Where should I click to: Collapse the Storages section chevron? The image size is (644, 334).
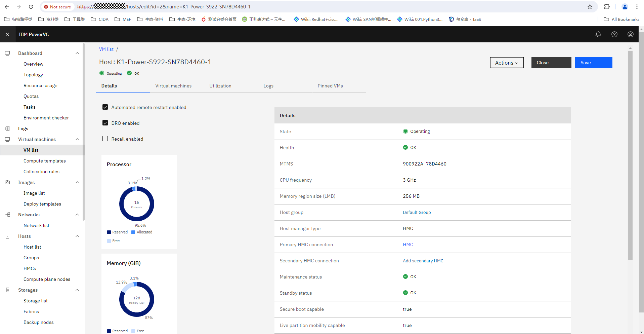point(77,290)
